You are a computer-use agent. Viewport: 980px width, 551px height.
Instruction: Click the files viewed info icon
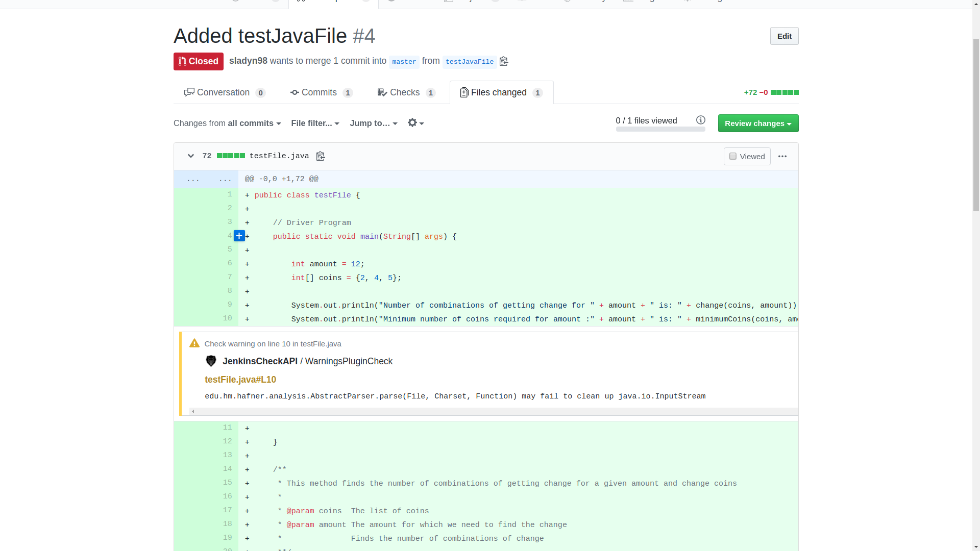(x=701, y=120)
